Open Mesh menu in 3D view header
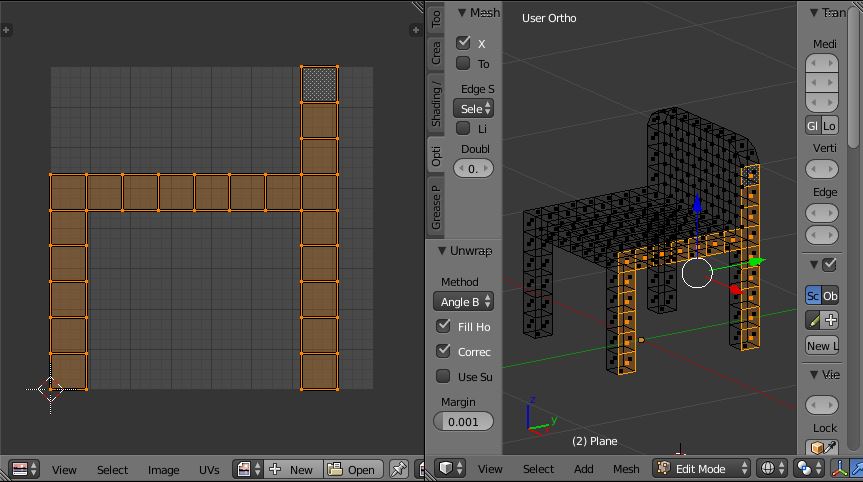This screenshot has width=863, height=482. (x=626, y=469)
